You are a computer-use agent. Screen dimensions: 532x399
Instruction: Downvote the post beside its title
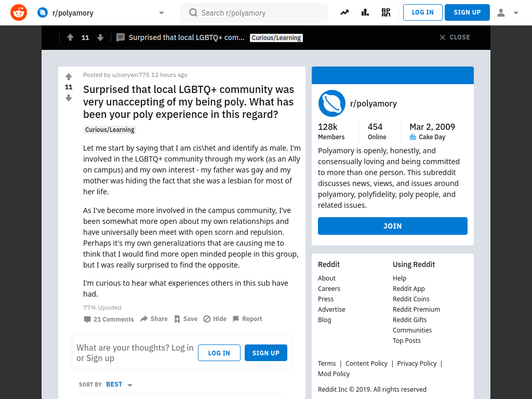click(69, 98)
